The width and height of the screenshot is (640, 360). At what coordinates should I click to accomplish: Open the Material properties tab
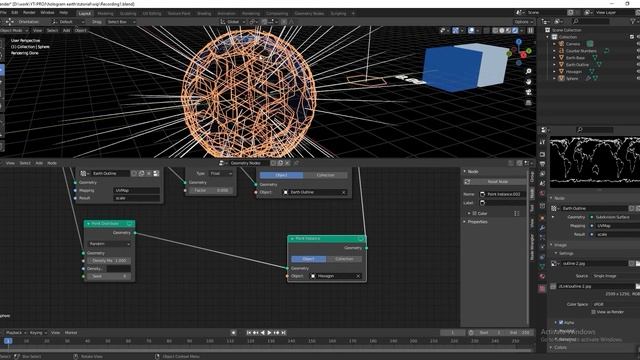(x=542, y=277)
